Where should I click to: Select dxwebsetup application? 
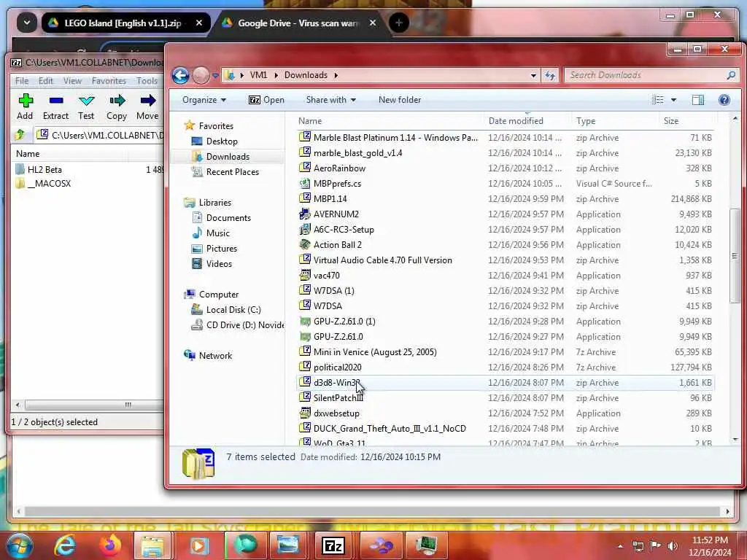coord(505,413)
